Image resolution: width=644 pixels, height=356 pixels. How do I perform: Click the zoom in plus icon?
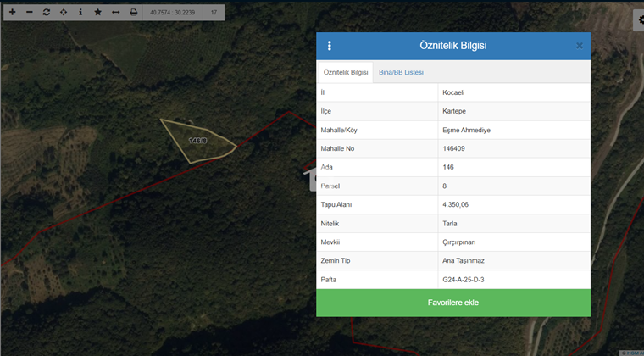pos(12,13)
